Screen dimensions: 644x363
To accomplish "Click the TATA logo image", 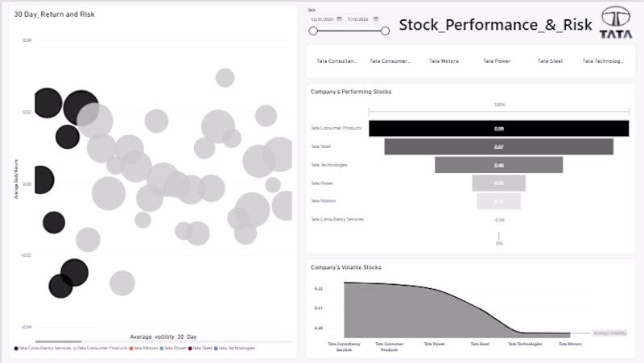I will [616, 23].
